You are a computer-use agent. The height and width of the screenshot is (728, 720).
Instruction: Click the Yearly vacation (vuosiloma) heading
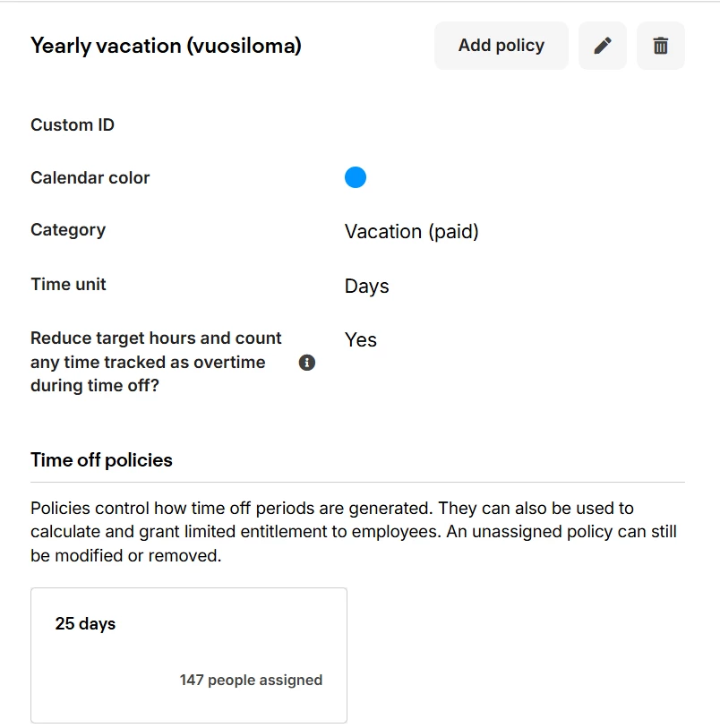click(166, 46)
